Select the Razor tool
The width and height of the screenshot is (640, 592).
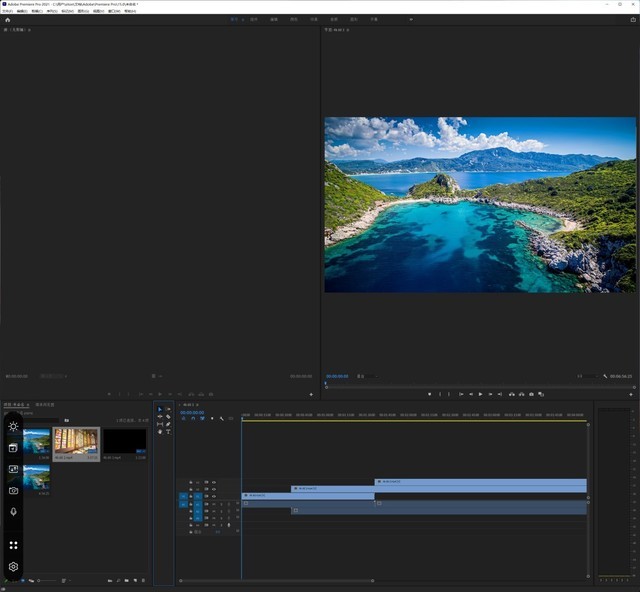tap(168, 417)
